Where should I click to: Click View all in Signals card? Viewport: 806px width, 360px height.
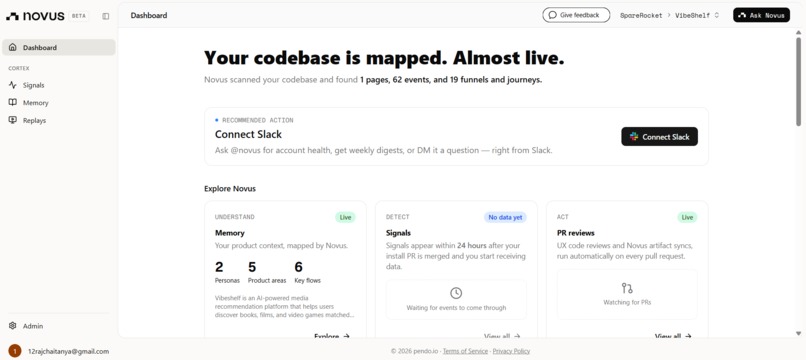pos(502,336)
